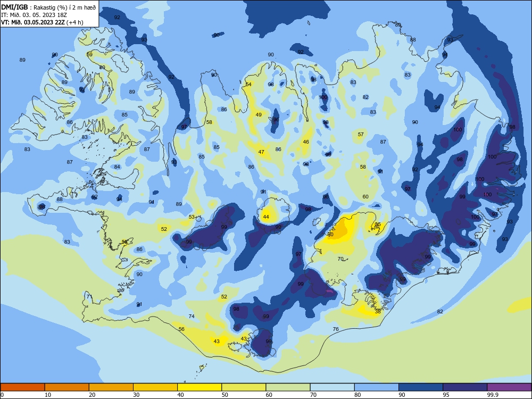The image size is (532, 399).
Task: Click the 46 humidity value in the north
Action: (x=306, y=142)
